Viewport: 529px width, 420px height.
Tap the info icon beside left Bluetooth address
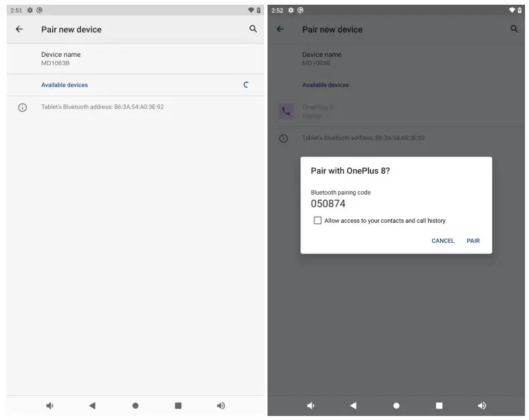tap(22, 108)
